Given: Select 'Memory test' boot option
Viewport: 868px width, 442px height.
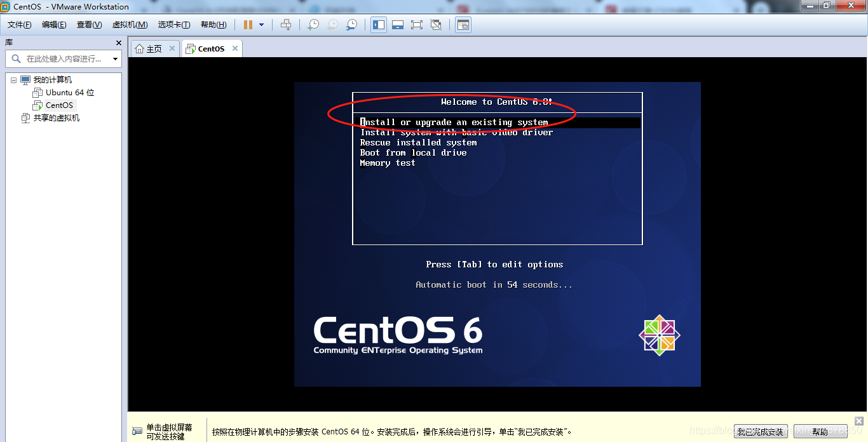Looking at the screenshot, I should 387,163.
